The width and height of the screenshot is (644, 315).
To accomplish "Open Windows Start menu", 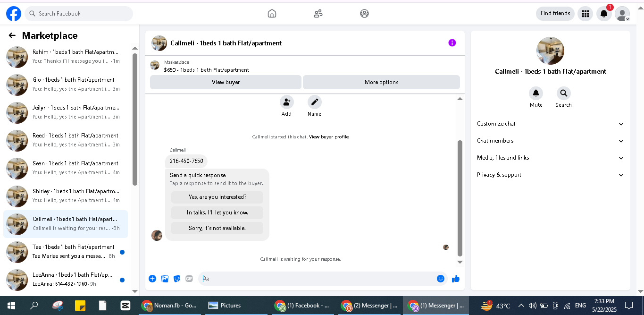I will pos(11,306).
